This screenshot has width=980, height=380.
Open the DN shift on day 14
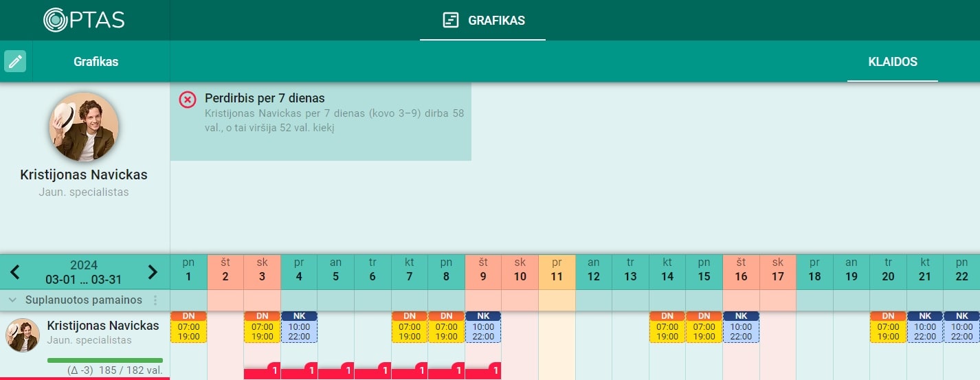[x=667, y=327]
